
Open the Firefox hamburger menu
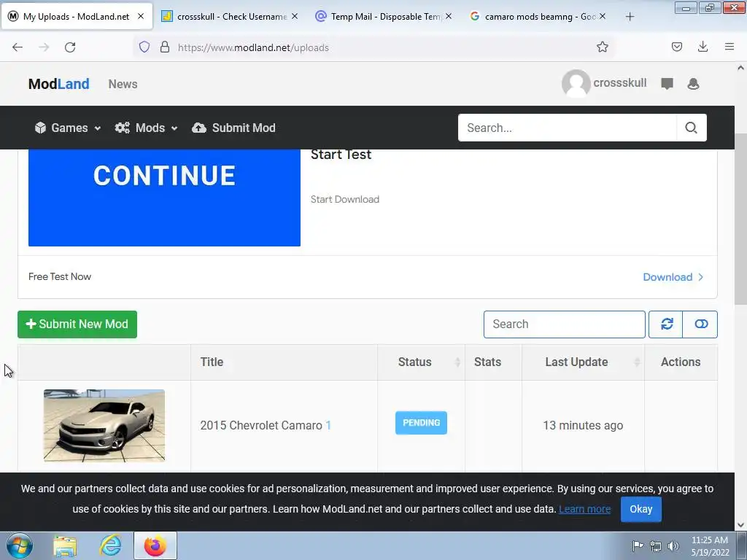(x=729, y=47)
